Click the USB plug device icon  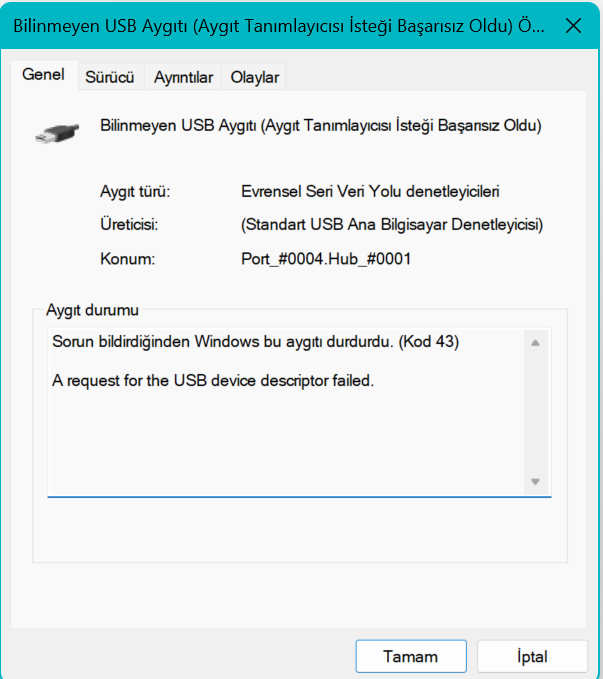[57, 133]
